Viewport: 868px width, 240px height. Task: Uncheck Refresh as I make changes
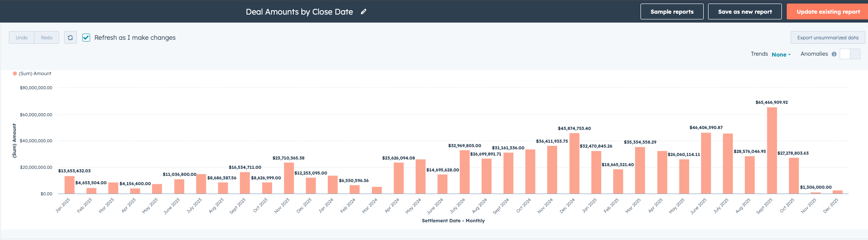(x=86, y=38)
